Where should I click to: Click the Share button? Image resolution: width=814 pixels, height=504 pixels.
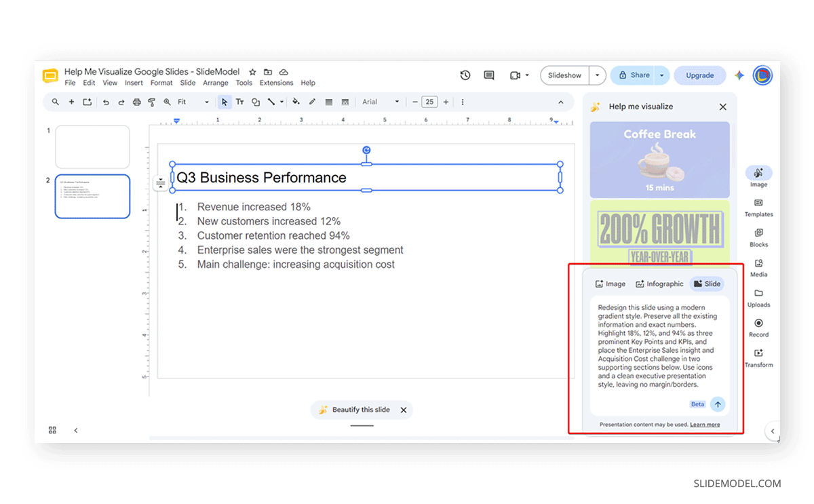click(x=634, y=75)
